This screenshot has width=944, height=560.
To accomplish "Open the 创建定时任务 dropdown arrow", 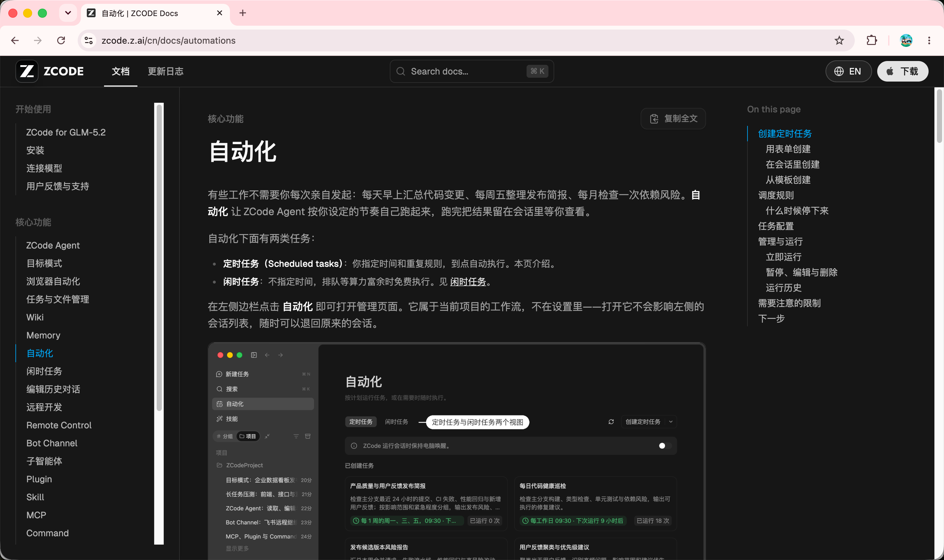I will point(671,422).
